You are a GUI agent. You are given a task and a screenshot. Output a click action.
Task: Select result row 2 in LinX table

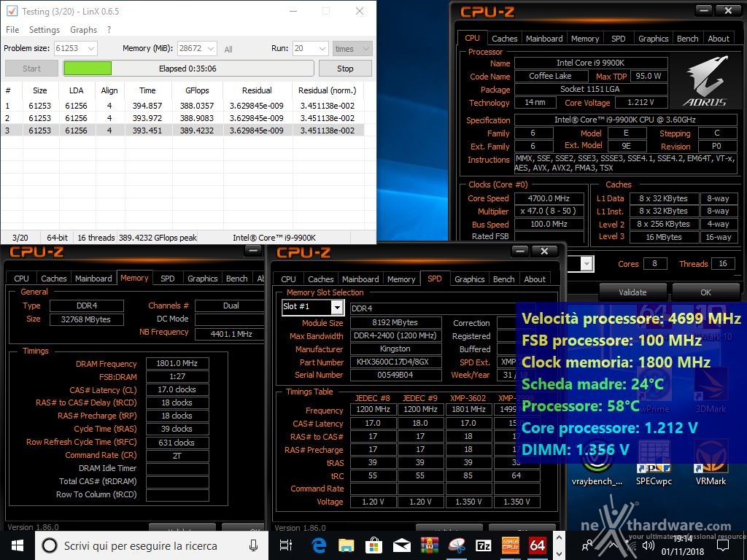tap(182, 118)
